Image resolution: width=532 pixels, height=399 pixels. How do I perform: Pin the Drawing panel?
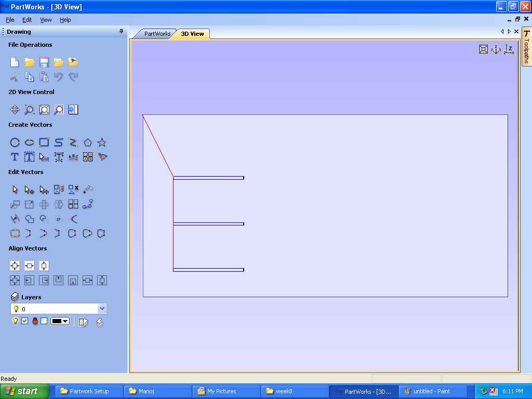coord(121,31)
